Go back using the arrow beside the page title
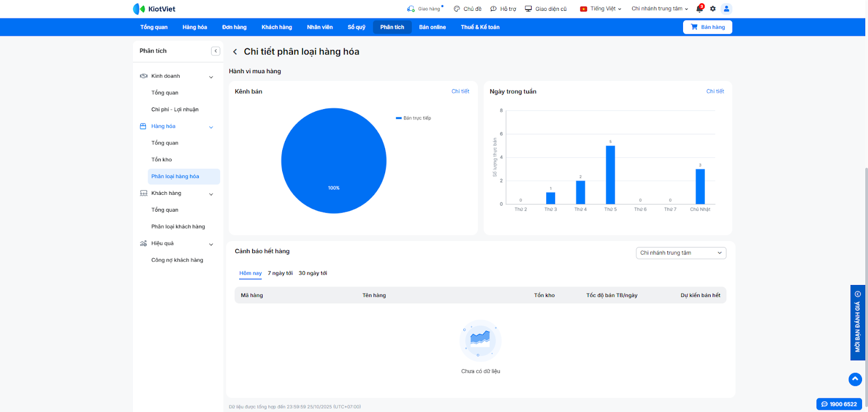 (x=235, y=52)
